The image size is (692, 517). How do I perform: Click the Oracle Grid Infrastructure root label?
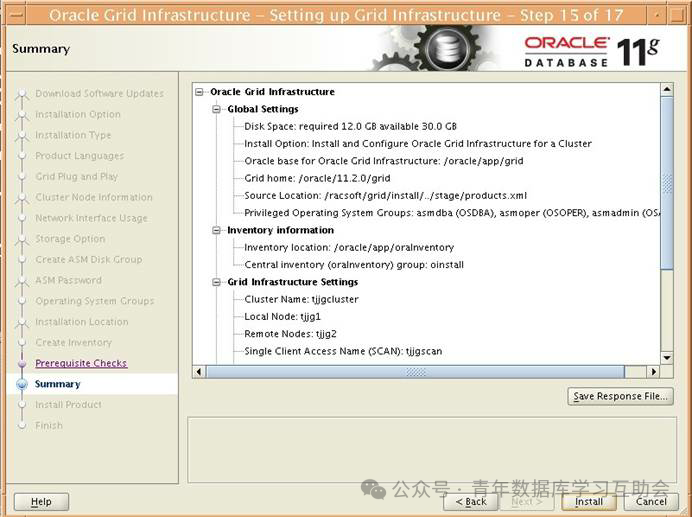[272, 92]
